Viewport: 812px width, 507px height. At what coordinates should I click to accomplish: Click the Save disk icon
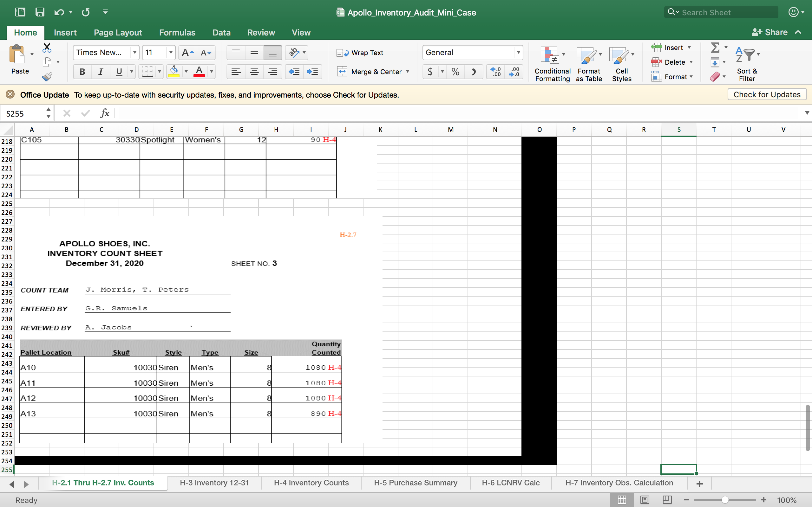40,12
